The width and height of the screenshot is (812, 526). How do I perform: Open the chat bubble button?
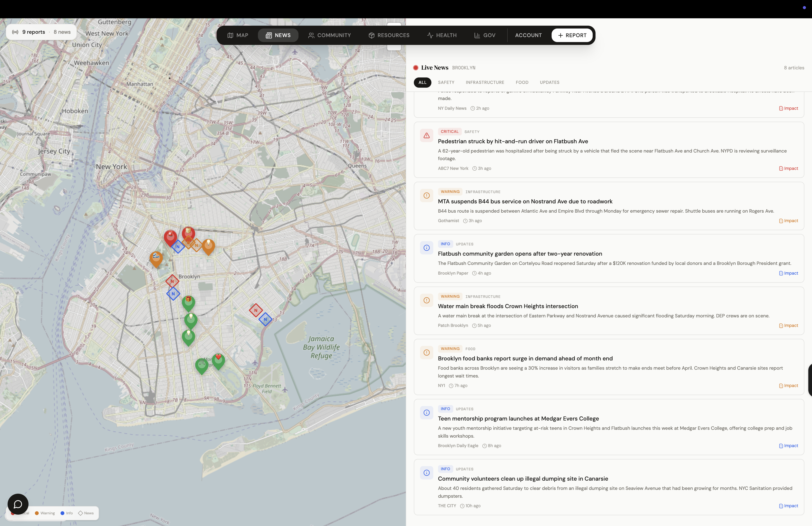(18, 504)
